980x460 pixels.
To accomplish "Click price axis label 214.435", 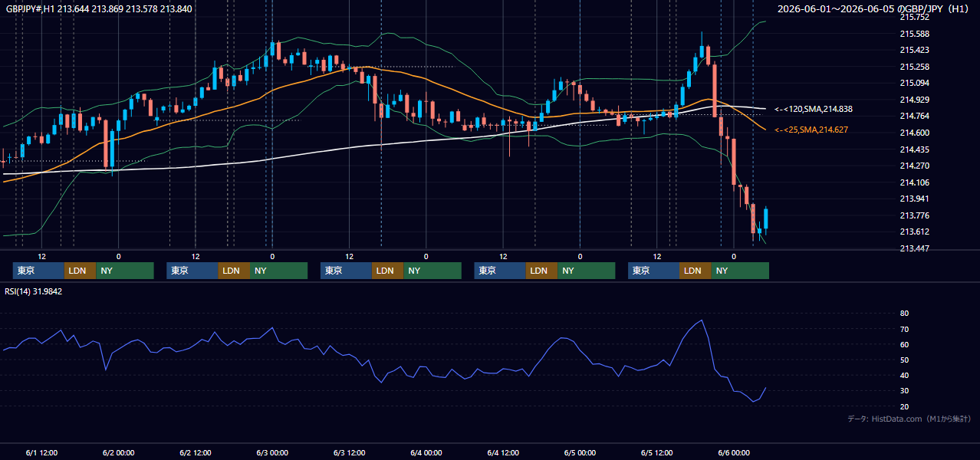I will click(x=914, y=149).
